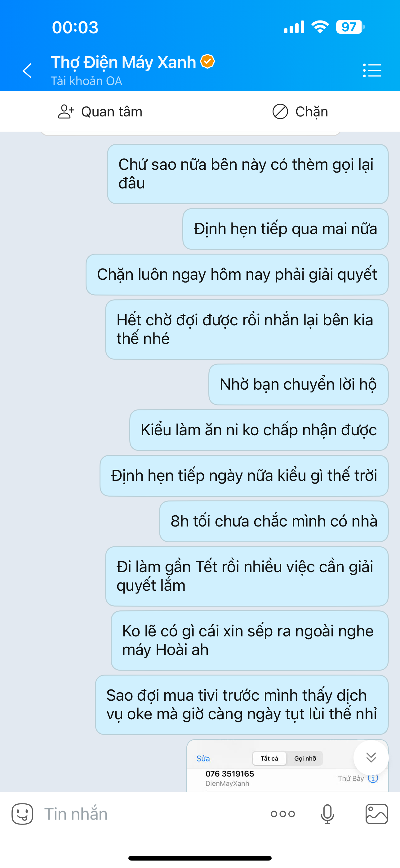Tap the 'Kiểu làm ăn ni ko chấp nhận được' bubble

(259, 430)
